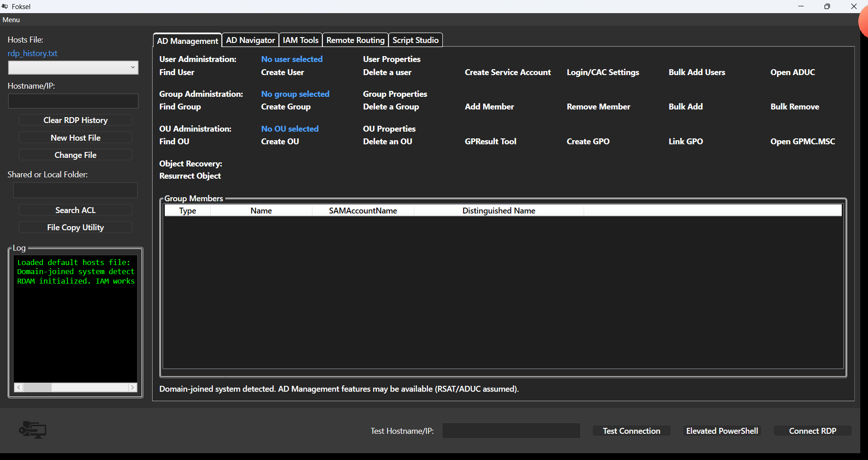The width and height of the screenshot is (868, 460).
Task: Sort by Distinguished Name column header
Action: 499,211
